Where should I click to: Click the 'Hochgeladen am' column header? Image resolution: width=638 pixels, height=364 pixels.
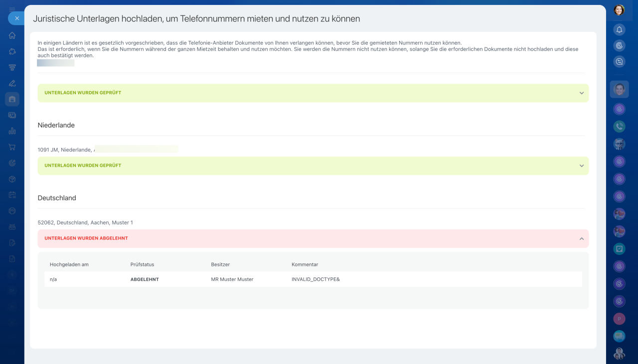click(69, 264)
